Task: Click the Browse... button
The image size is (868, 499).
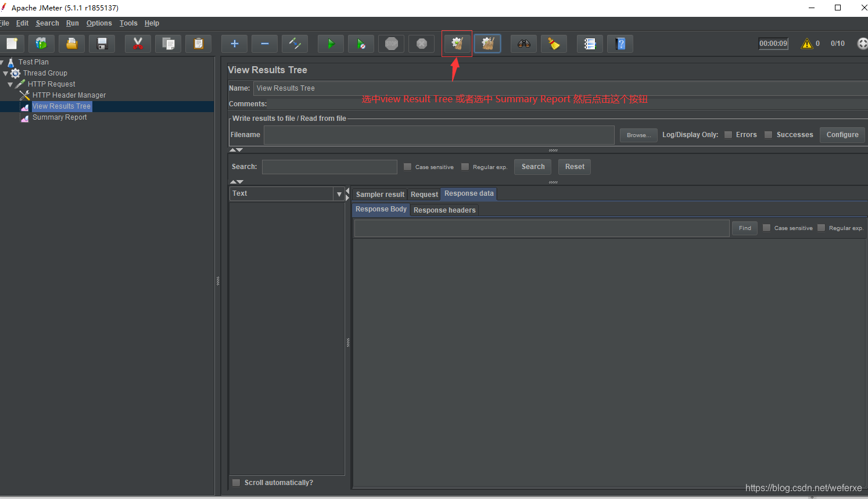Action: [639, 135]
